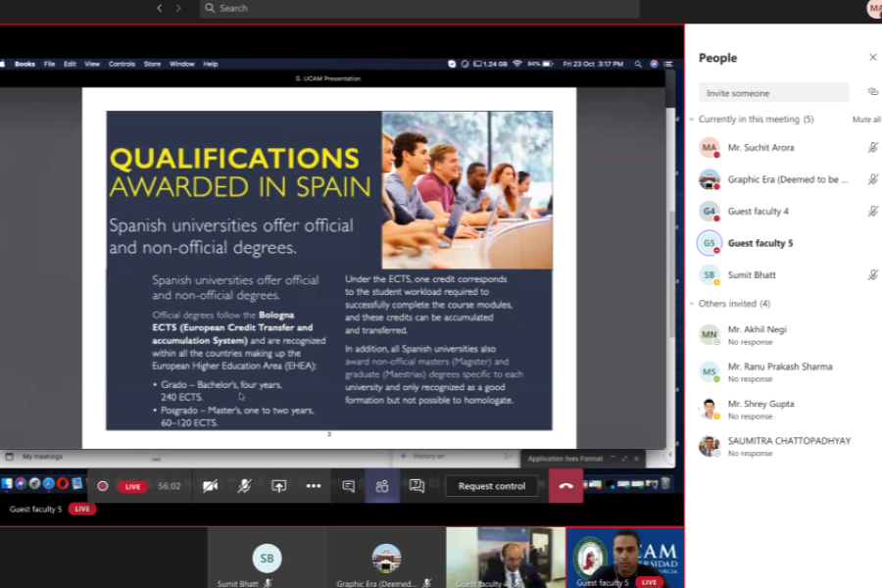Mute Guest faculty 4's microphone
Screen dimensions: 882x588
(871, 211)
